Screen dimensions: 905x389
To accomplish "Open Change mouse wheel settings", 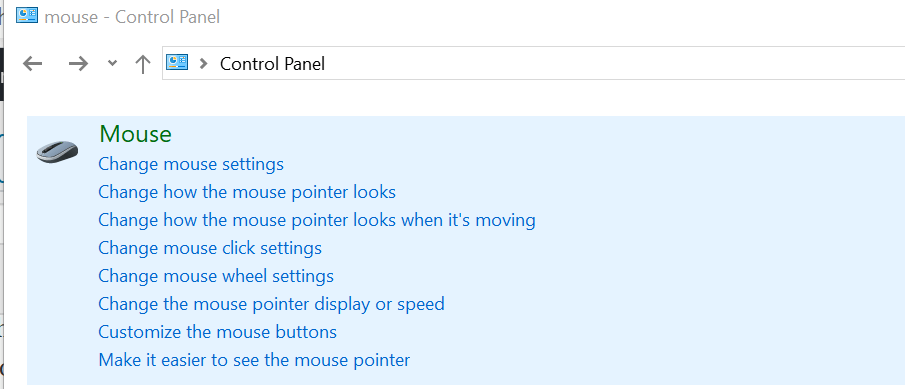I will [x=216, y=276].
